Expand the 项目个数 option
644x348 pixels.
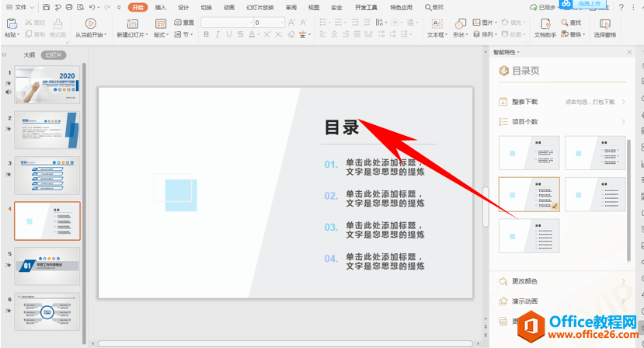point(622,122)
